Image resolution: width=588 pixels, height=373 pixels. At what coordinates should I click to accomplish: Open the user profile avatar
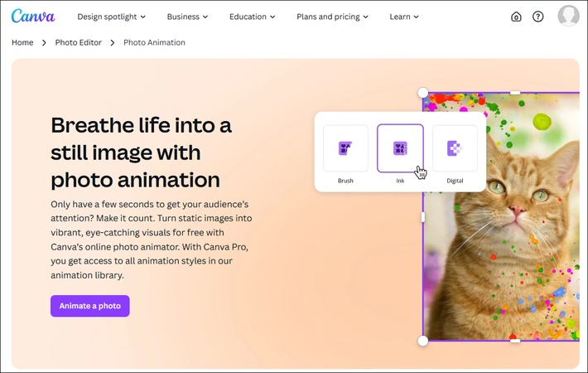pos(568,16)
